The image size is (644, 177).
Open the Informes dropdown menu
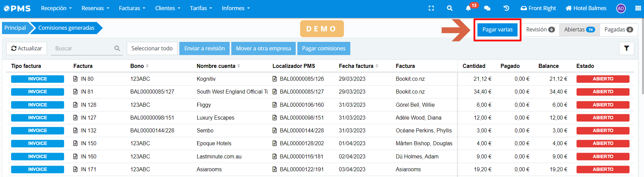pos(236,8)
